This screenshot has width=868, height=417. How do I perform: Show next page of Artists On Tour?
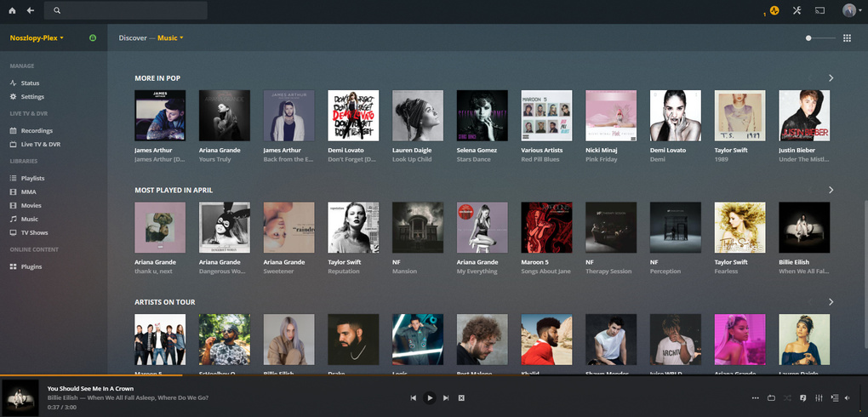tap(831, 302)
